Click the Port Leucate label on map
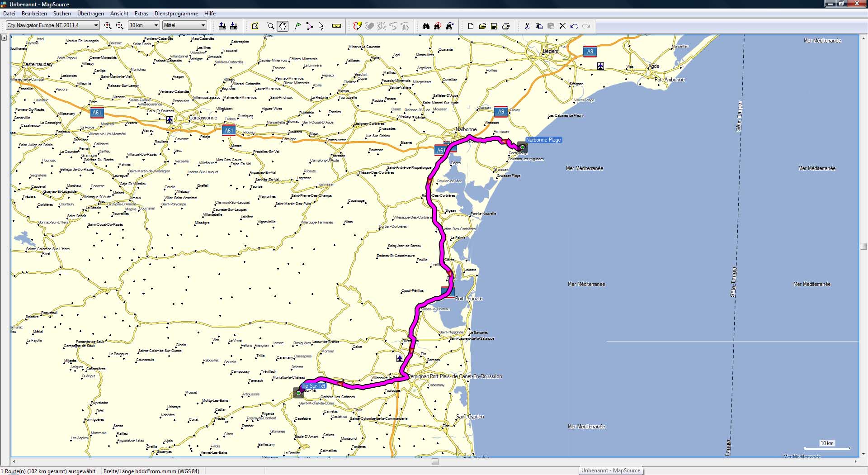 (x=469, y=299)
